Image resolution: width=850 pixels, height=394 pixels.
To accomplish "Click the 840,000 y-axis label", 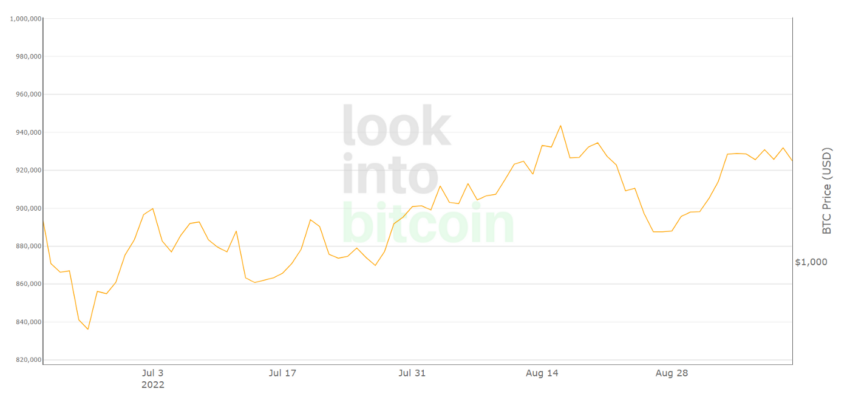I will point(28,322).
